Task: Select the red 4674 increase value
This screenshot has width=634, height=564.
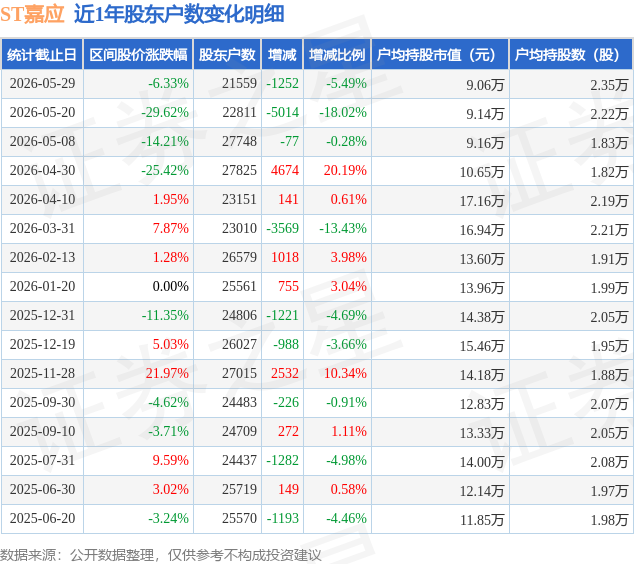Action: [285, 170]
